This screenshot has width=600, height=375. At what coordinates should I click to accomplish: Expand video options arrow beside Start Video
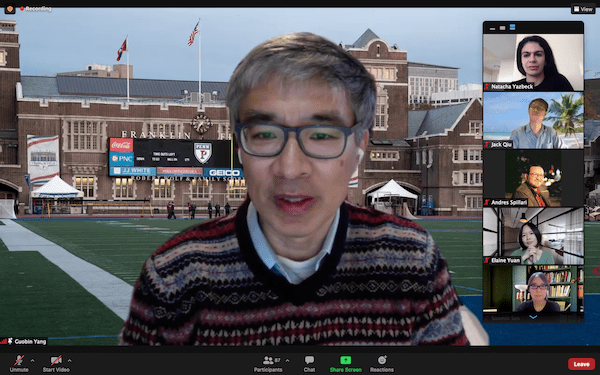click(x=70, y=360)
